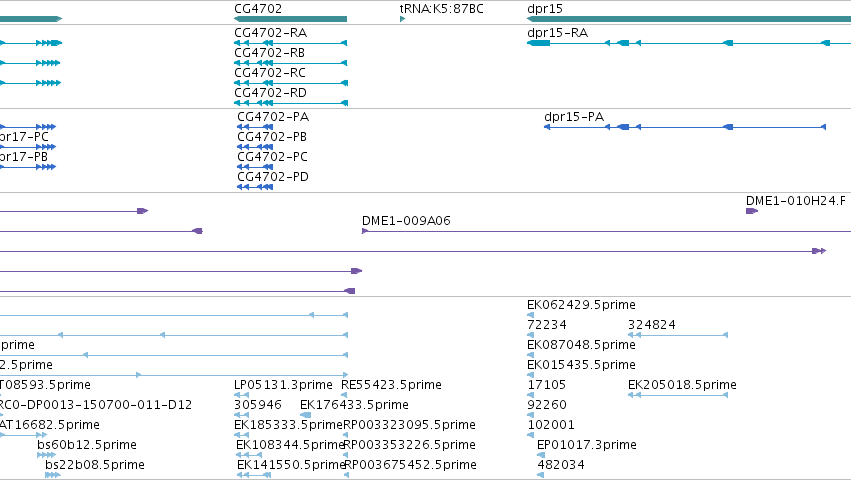Click the 482034 feature label
Viewport: 851px width, 480px height.
click(x=561, y=465)
